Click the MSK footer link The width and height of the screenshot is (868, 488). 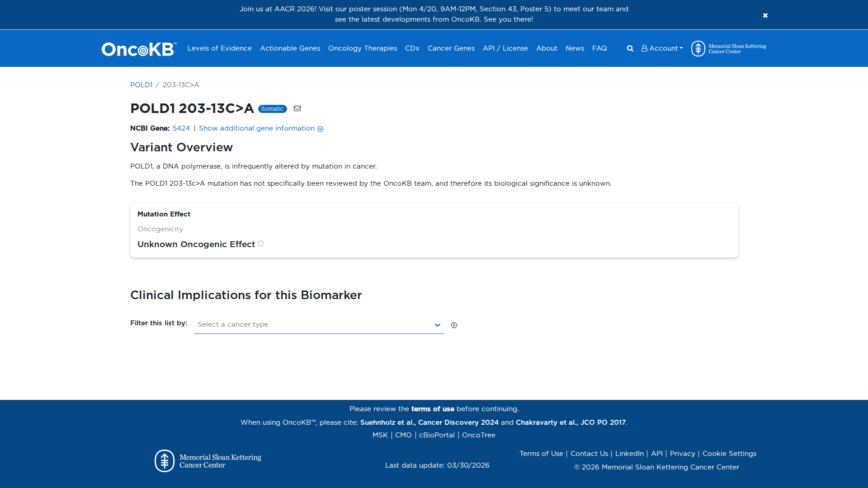point(380,435)
